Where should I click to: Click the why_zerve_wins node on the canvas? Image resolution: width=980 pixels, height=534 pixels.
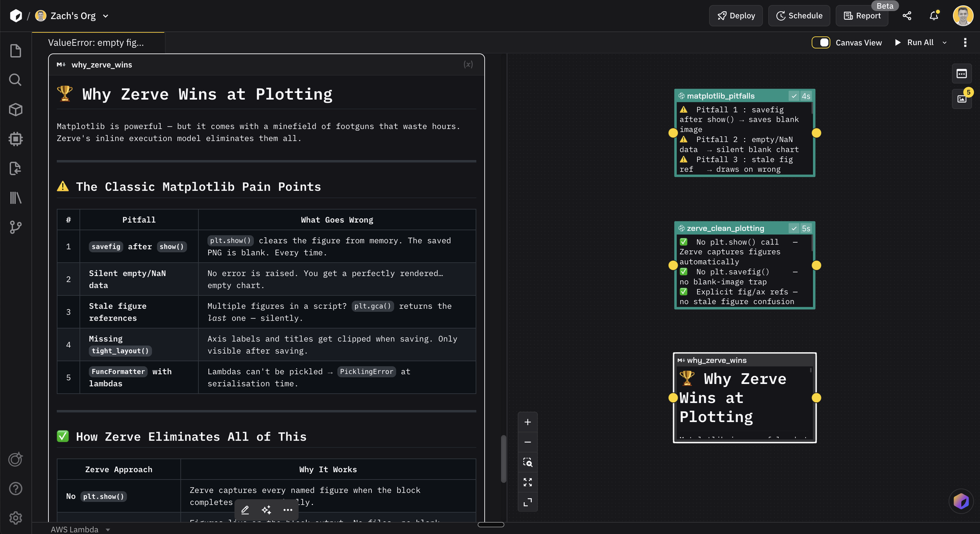click(x=744, y=398)
